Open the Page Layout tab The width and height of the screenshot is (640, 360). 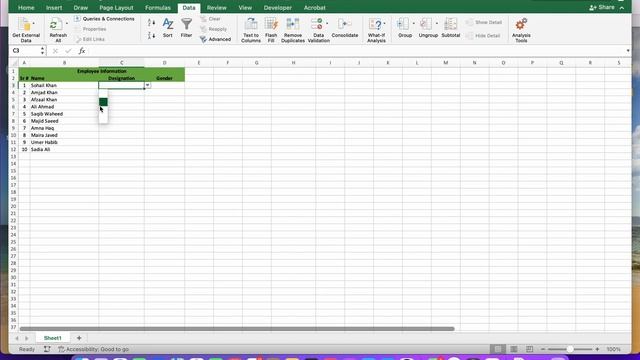116,8
